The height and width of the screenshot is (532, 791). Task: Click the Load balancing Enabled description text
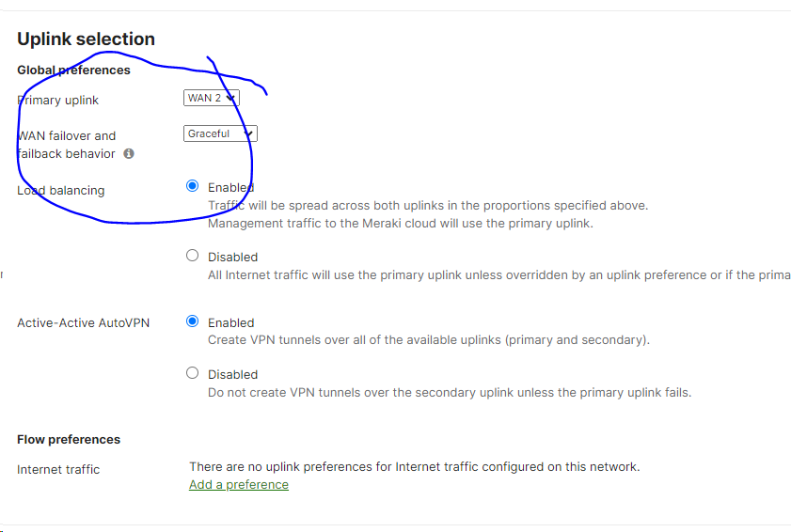[x=428, y=214]
